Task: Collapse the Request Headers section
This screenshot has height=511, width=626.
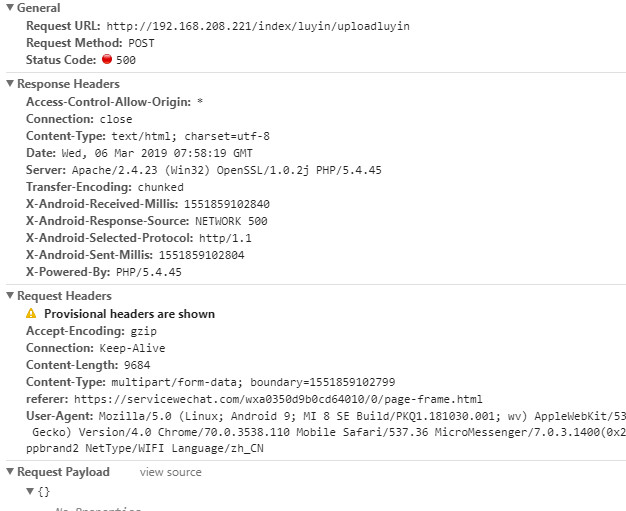Action: tap(10, 296)
